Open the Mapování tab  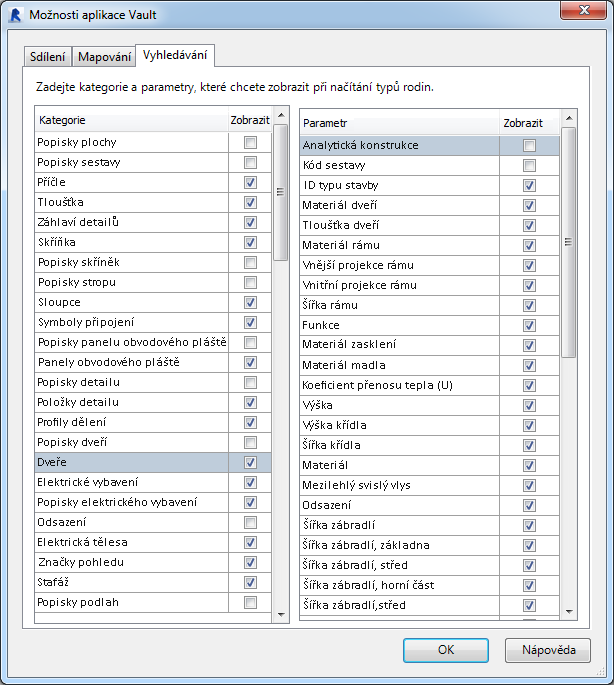(x=105, y=56)
